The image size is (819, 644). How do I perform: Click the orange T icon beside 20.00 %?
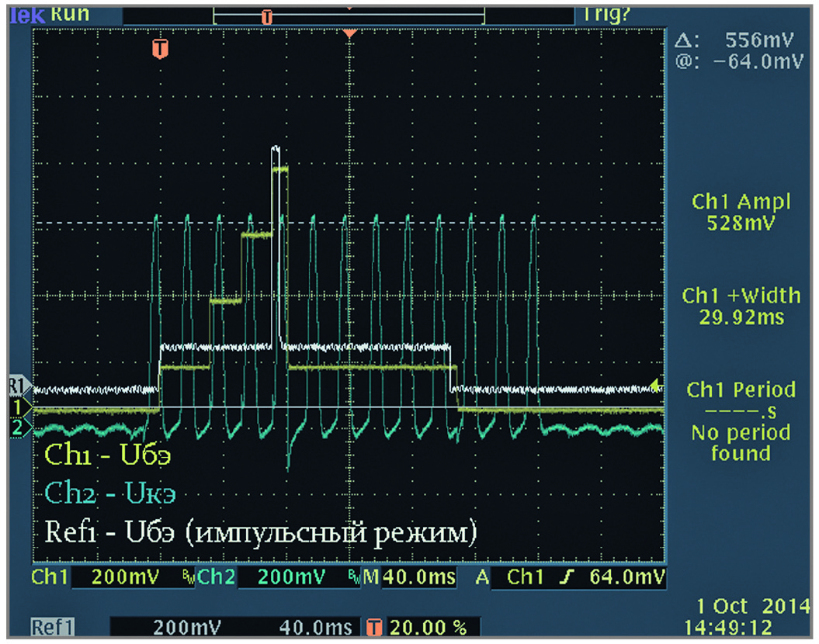point(375,627)
